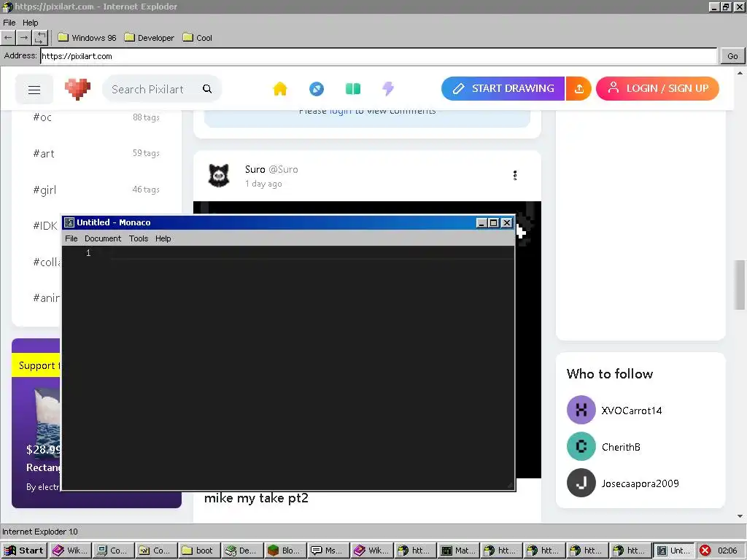Select the #girl tag
Viewport: 747px width, 560px height.
pos(44,190)
